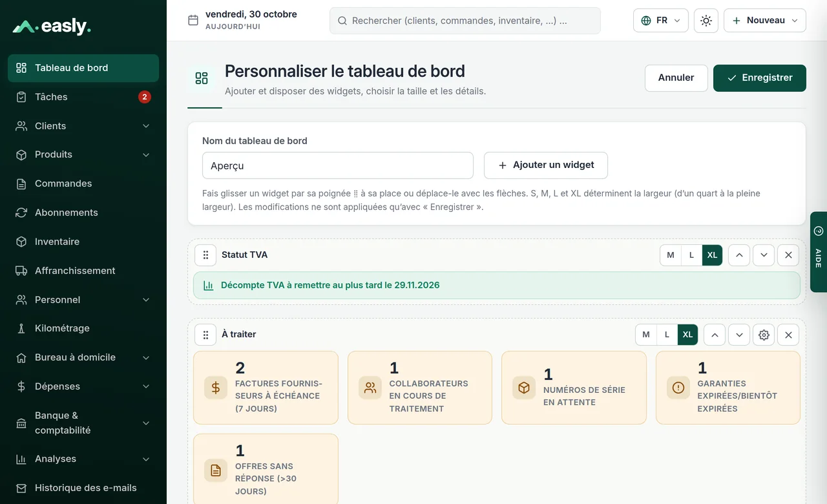Viewport: 827px width, 504px height.
Task: Click the global search field
Action: pos(465,21)
